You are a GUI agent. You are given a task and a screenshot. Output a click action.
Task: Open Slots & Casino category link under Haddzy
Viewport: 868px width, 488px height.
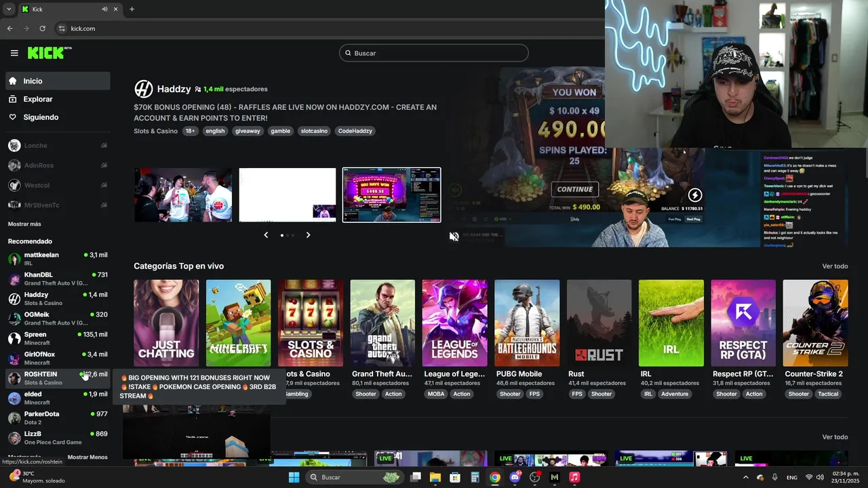click(x=155, y=131)
